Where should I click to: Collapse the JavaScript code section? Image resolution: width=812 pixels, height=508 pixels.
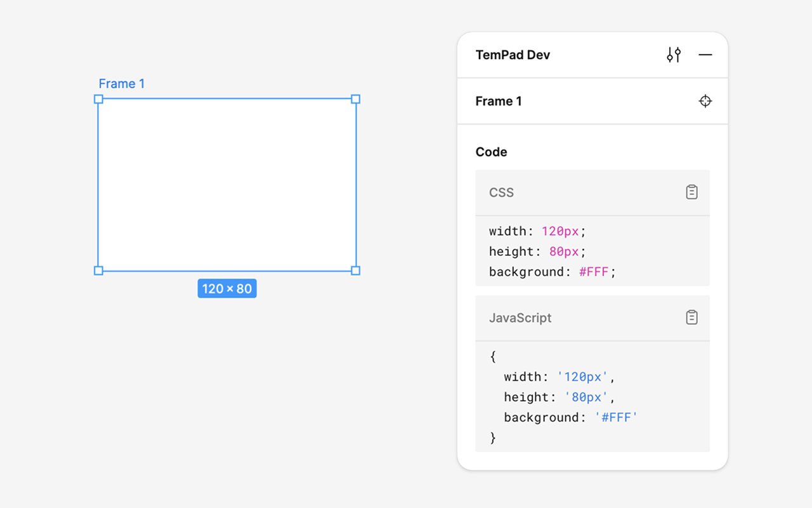click(x=520, y=317)
